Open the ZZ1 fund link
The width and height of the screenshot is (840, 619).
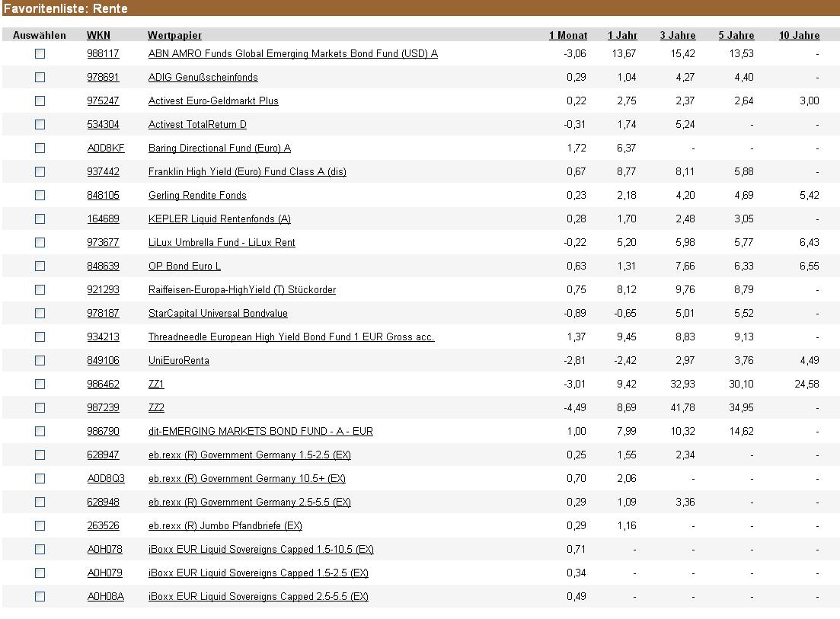click(x=156, y=384)
